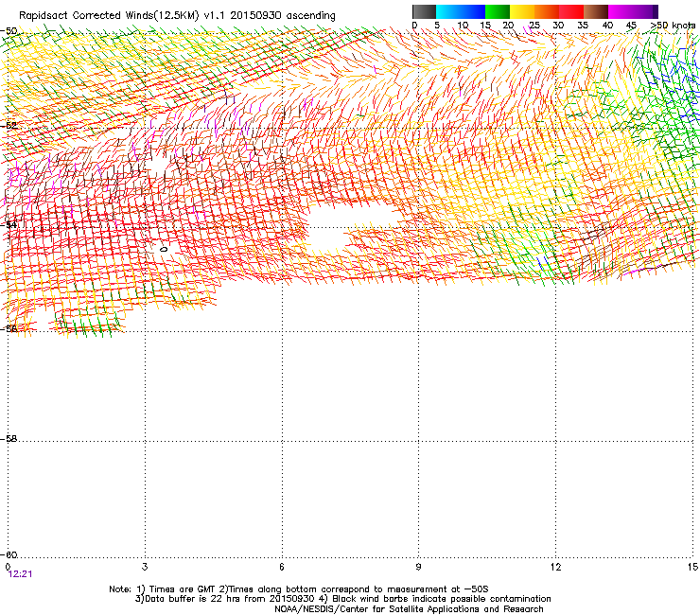Select the blue 10-15 knots legend swatch

point(473,11)
